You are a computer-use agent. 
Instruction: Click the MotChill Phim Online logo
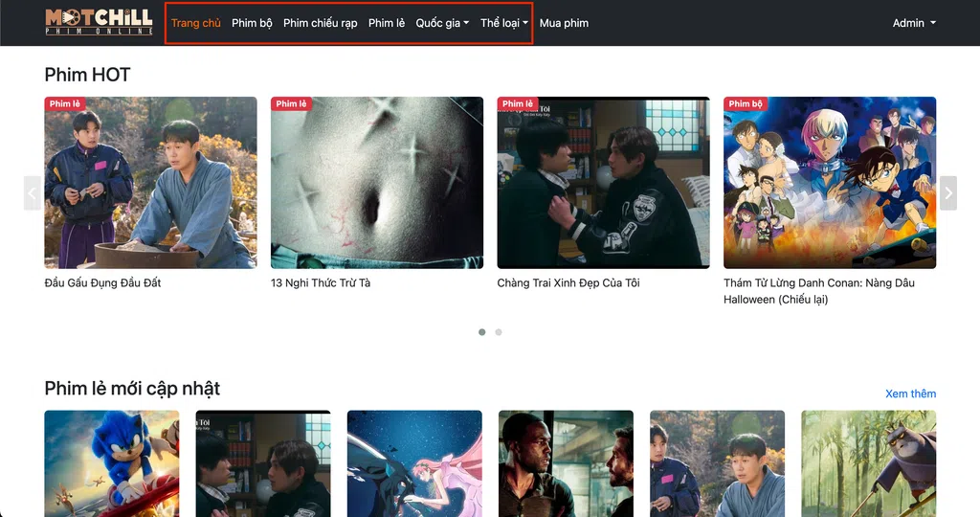pyautogui.click(x=99, y=22)
